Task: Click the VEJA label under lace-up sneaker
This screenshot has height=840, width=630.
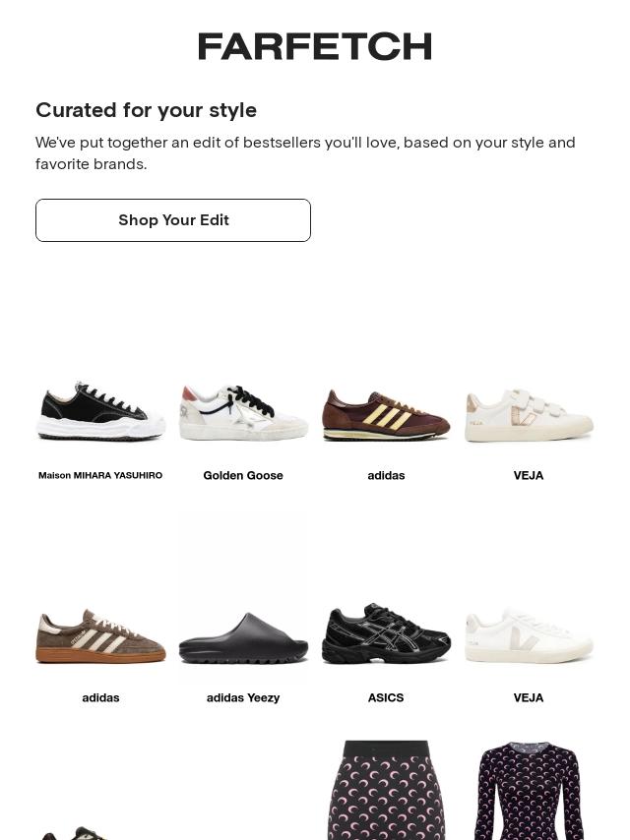Action: pyautogui.click(x=529, y=697)
